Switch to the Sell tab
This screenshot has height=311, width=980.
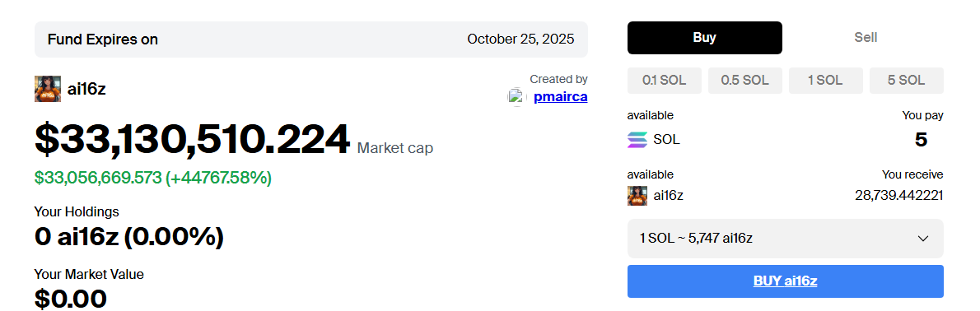(866, 38)
